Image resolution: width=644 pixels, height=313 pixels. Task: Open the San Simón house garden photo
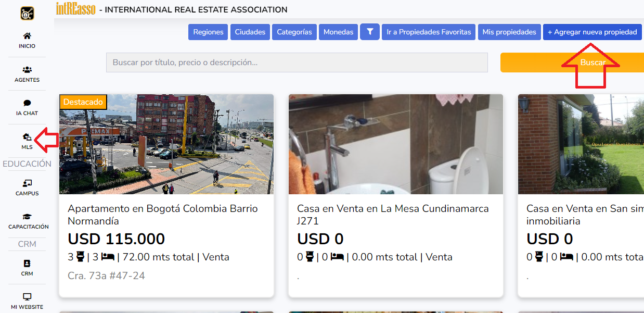(581, 144)
